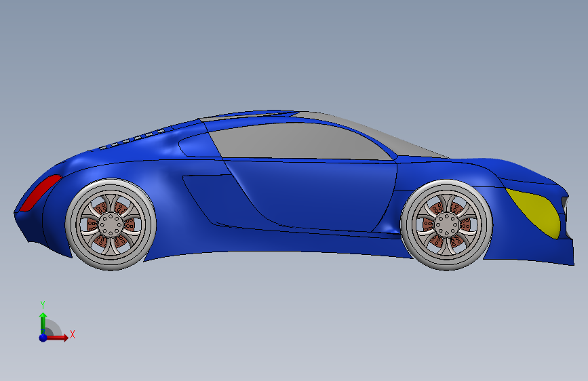Click the green Y axis arrow of the triad
The width and height of the screenshot is (588, 381).
click(x=43, y=323)
